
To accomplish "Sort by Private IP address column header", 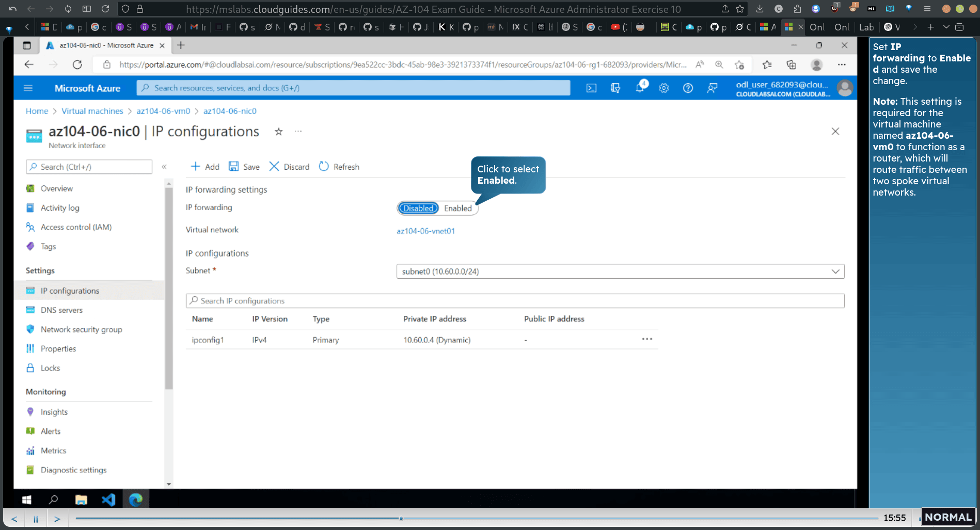I will 434,319.
